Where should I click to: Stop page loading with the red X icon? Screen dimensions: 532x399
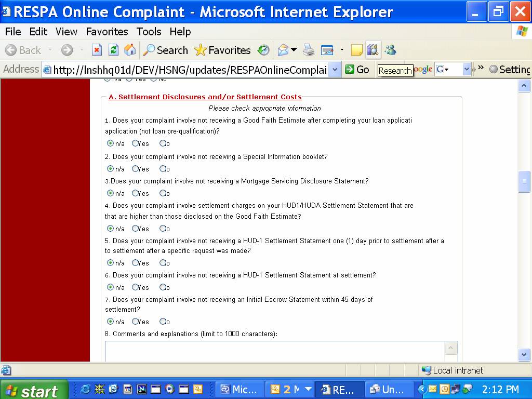pos(97,50)
